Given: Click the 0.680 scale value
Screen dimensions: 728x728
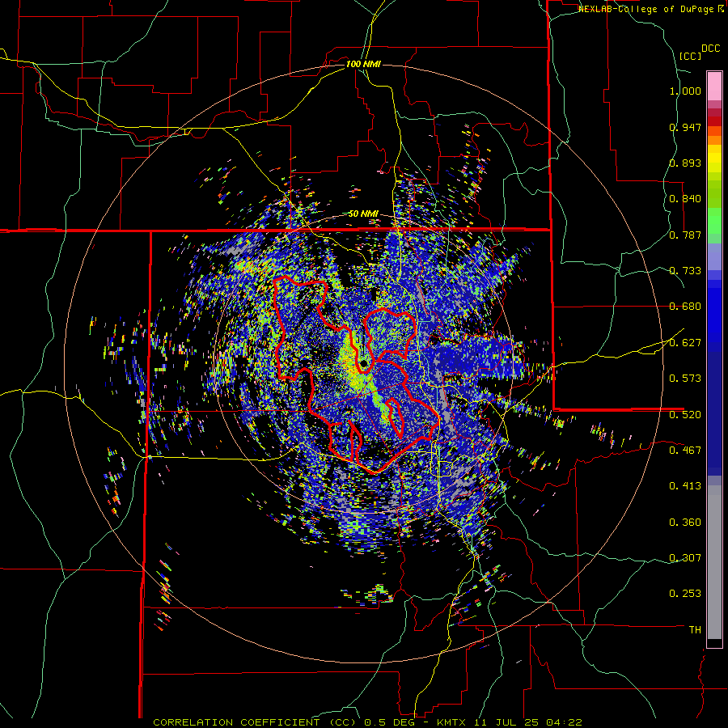Looking at the screenshot, I should point(685,307).
